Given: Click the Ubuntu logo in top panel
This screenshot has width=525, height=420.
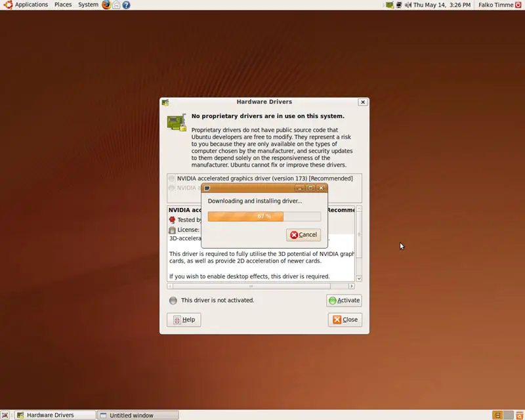Looking at the screenshot, I should [8, 5].
